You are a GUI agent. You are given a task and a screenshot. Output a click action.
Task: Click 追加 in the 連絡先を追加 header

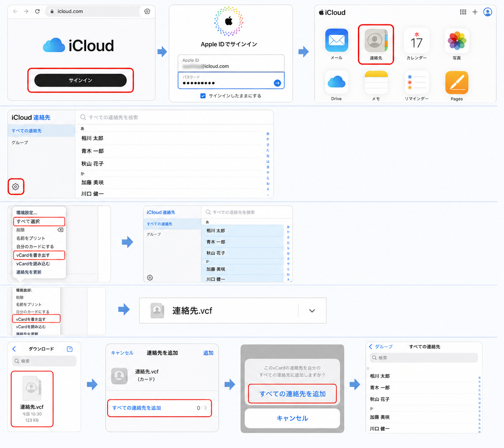[208, 353]
